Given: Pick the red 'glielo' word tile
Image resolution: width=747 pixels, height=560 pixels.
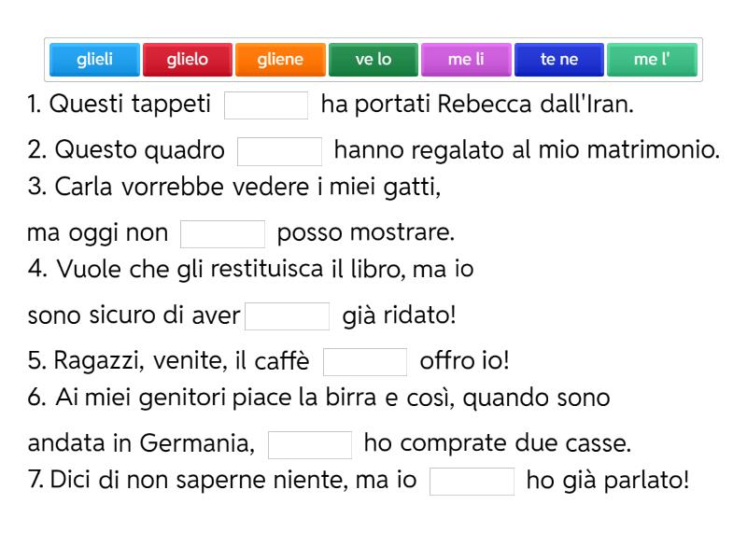Looking at the screenshot, I should [188, 60].
